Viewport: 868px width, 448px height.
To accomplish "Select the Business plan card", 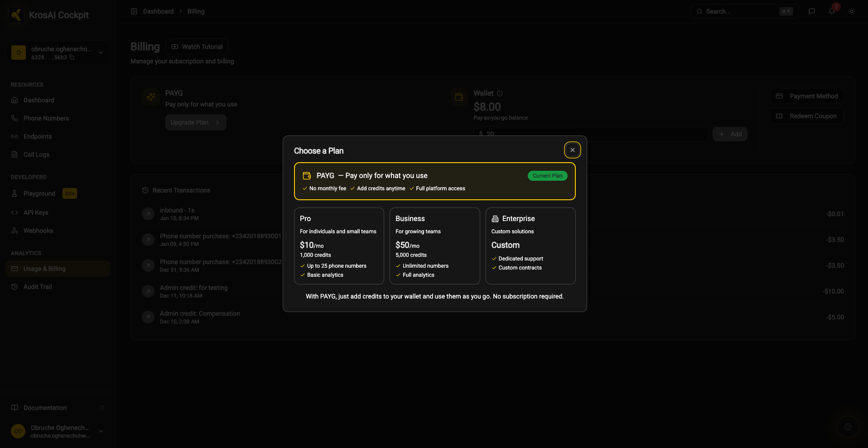I will tap(434, 246).
